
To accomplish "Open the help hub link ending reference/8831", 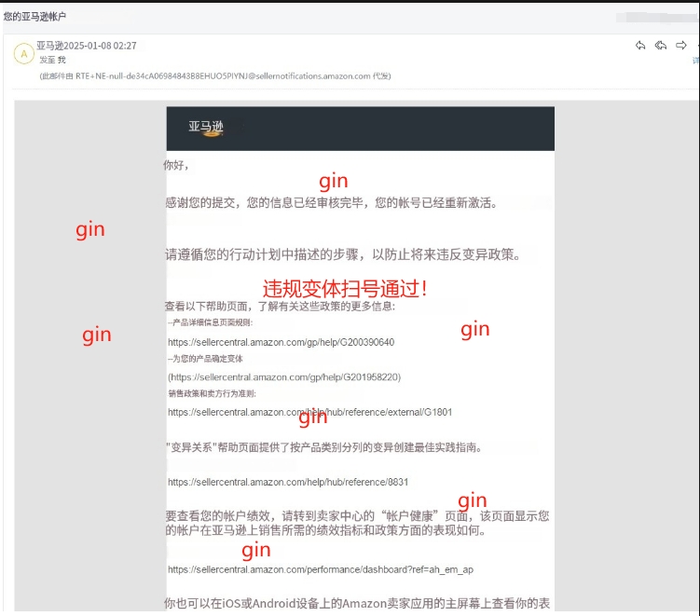I will click(x=288, y=482).
